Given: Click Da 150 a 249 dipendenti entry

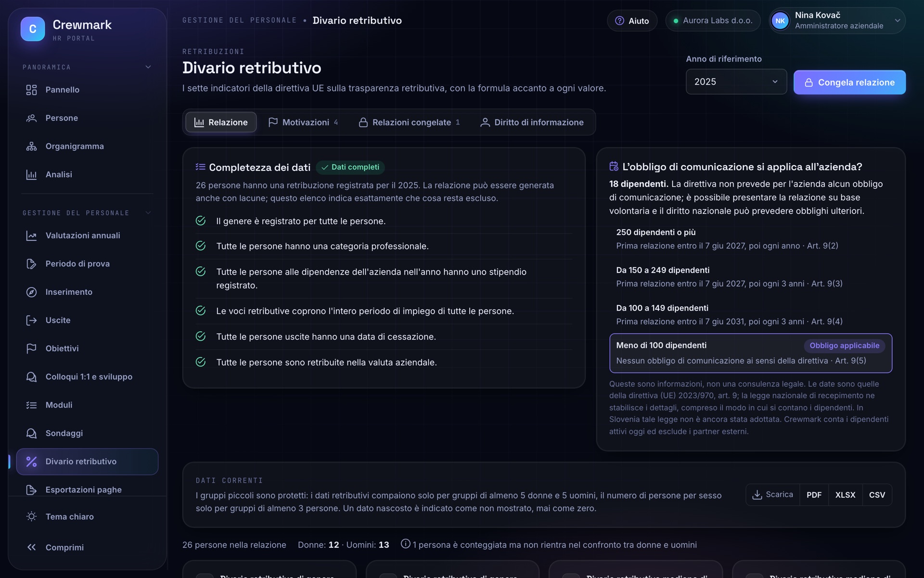Looking at the screenshot, I should coord(750,277).
